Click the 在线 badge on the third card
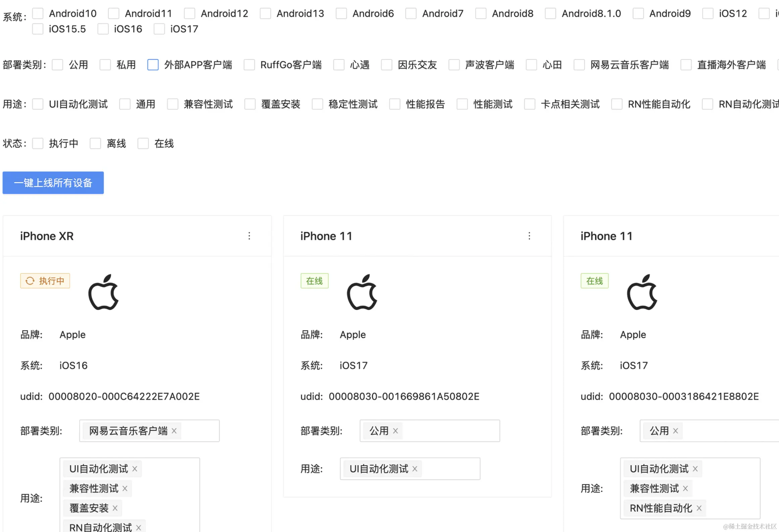Screen dimensions: 779x532 (x=594, y=281)
